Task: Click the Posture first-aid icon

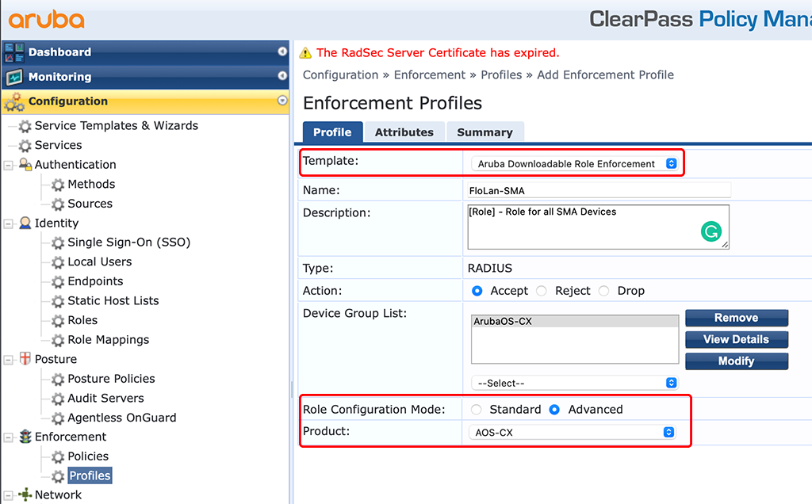Action: pos(26,359)
